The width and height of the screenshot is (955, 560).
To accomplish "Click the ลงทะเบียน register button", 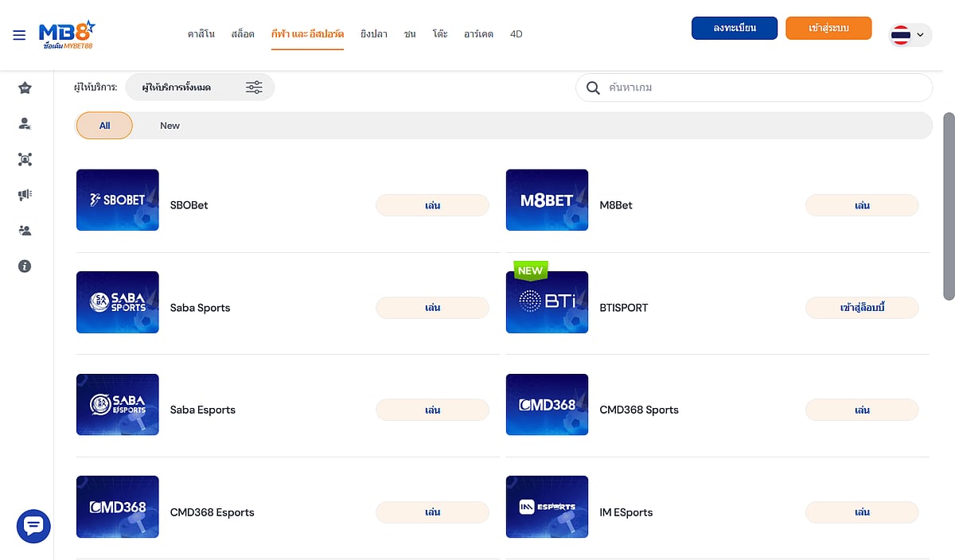I will (x=734, y=28).
